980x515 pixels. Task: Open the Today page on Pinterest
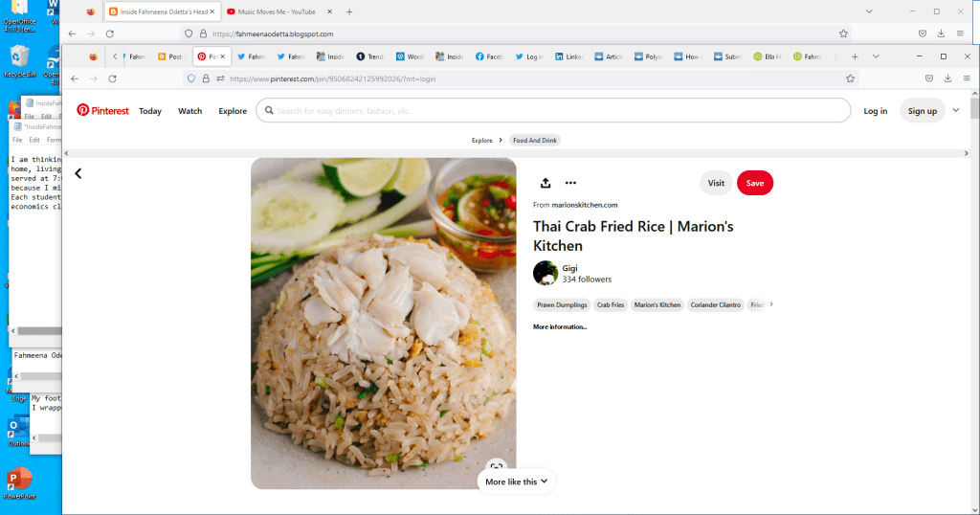pos(150,111)
